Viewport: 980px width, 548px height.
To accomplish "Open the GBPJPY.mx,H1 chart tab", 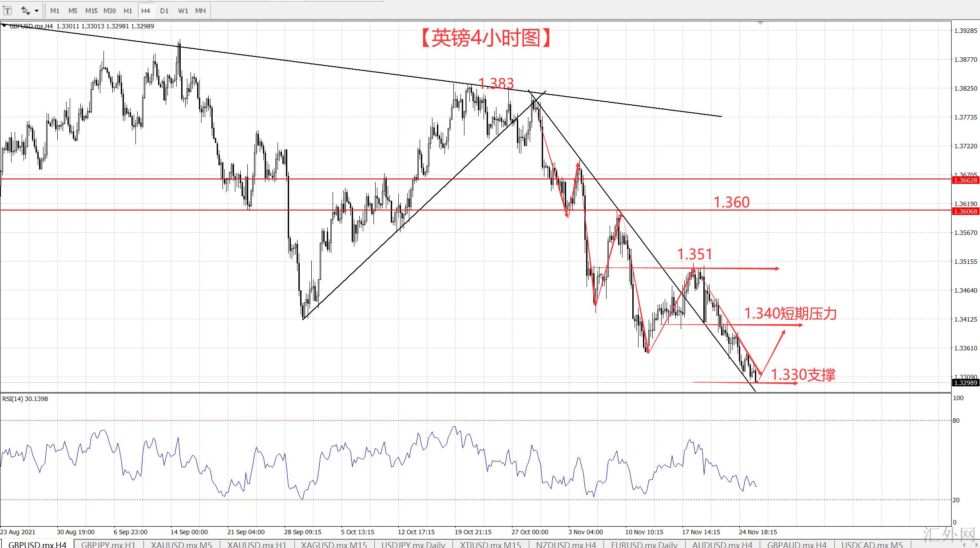I will pos(108,544).
